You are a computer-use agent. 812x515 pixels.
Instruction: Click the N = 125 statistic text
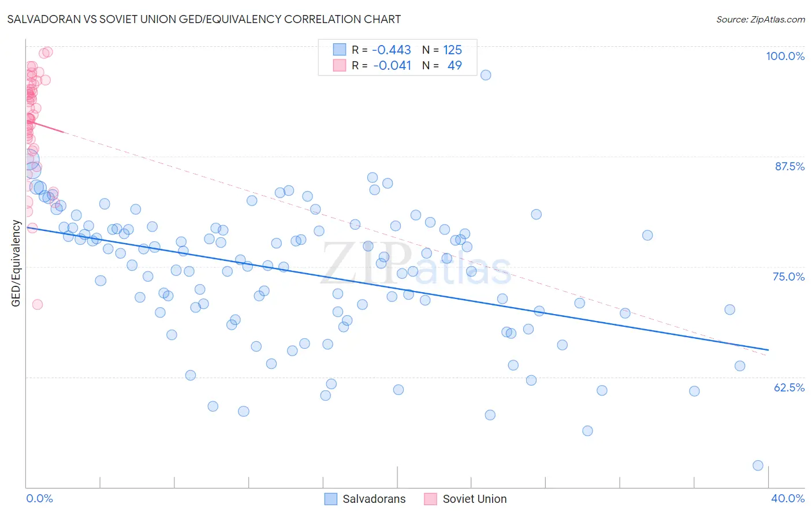tap(442, 50)
